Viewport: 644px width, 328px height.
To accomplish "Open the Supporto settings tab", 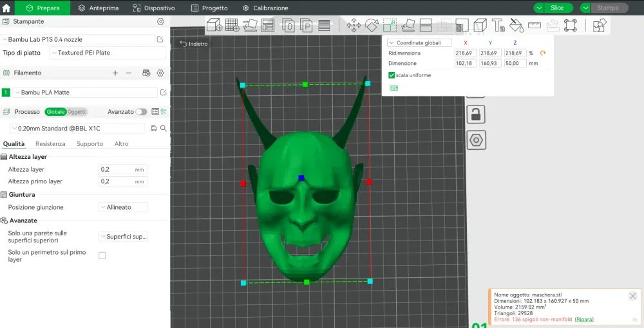I will 90,144.
